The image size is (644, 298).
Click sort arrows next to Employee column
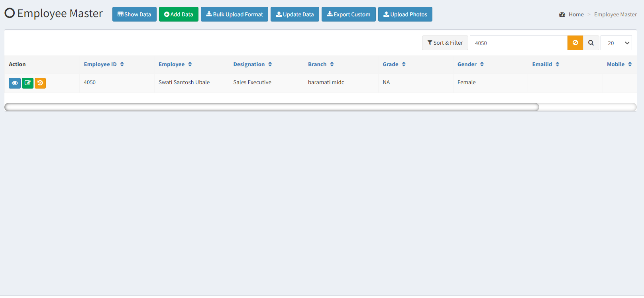coord(190,64)
